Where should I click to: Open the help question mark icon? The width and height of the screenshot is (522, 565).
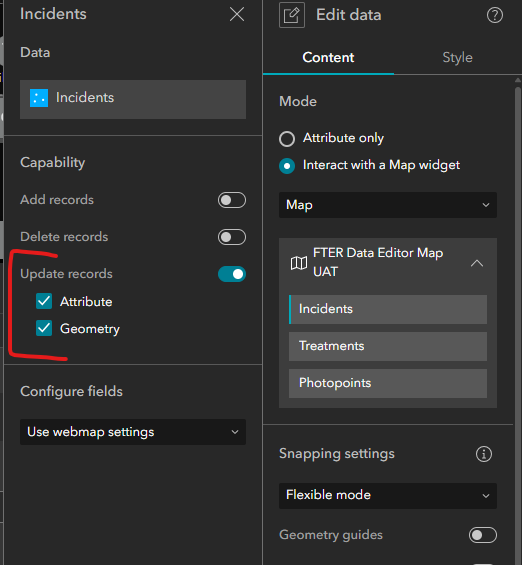click(x=495, y=15)
